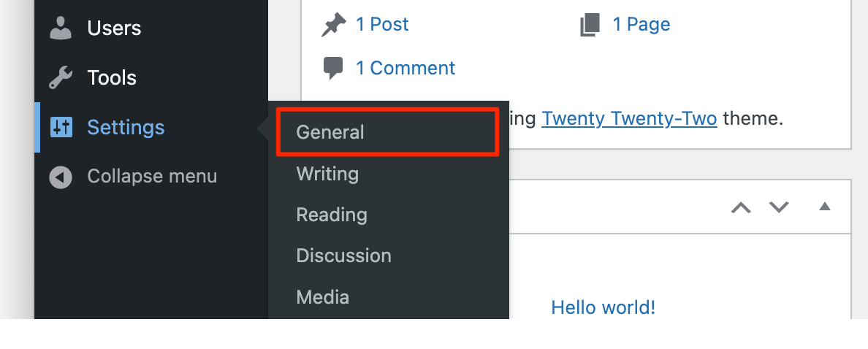This screenshot has height=349, width=868.
Task: Click the pushpin icon beside 1 Post
Action: coord(333,25)
